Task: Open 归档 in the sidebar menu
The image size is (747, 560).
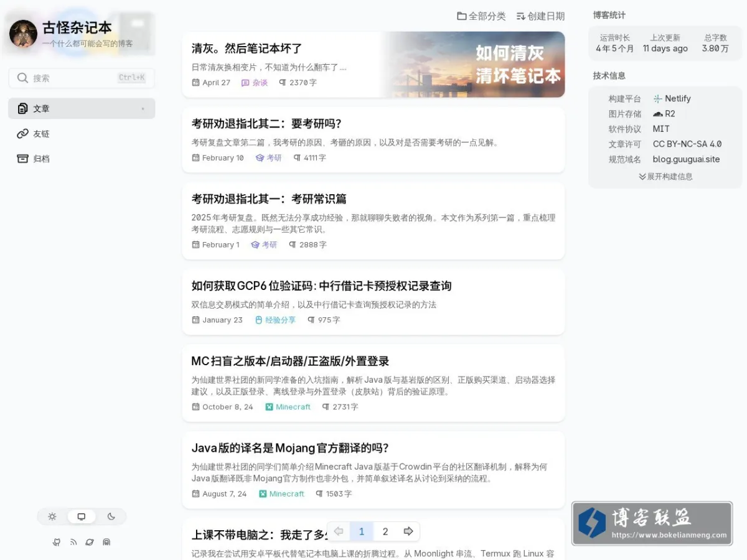Action: click(82, 159)
